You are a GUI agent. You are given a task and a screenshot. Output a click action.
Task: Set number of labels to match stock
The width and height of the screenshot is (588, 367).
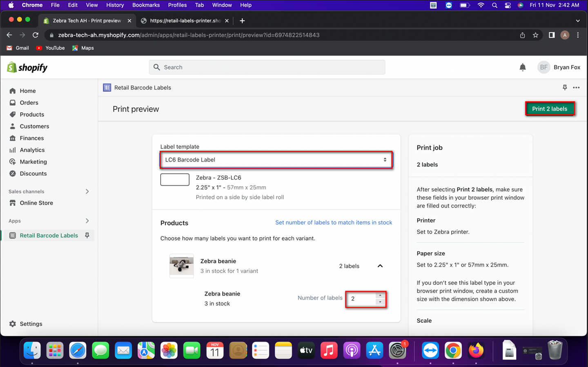[x=334, y=222]
